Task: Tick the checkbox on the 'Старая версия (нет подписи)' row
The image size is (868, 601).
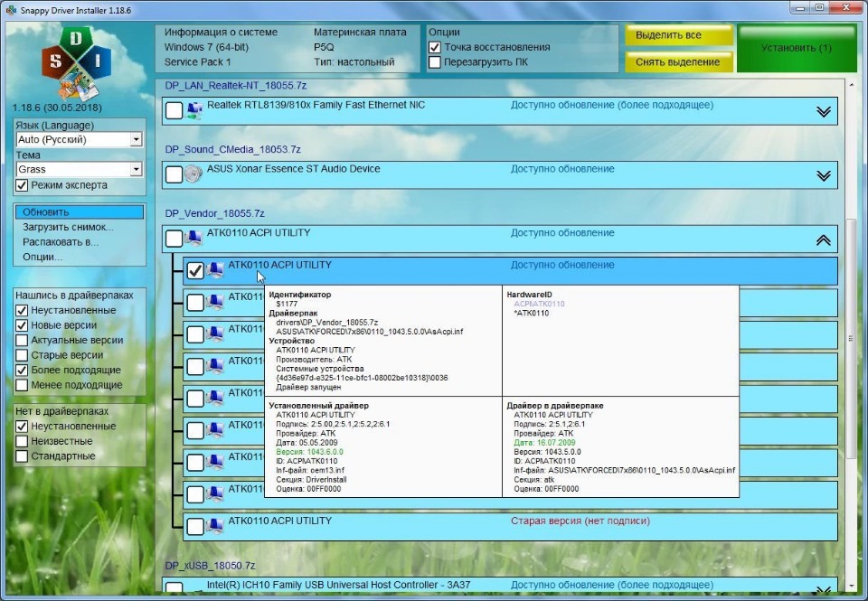Action: click(x=195, y=526)
